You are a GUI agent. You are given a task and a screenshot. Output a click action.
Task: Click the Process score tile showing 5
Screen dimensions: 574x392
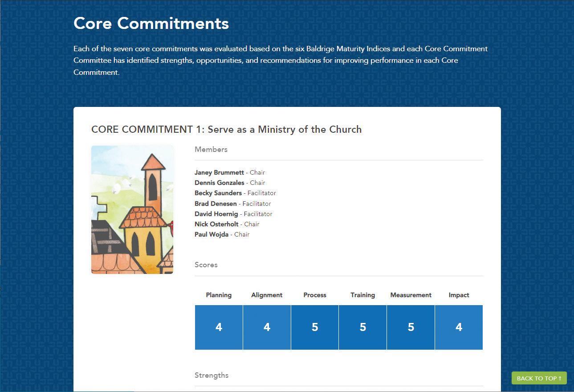(315, 327)
